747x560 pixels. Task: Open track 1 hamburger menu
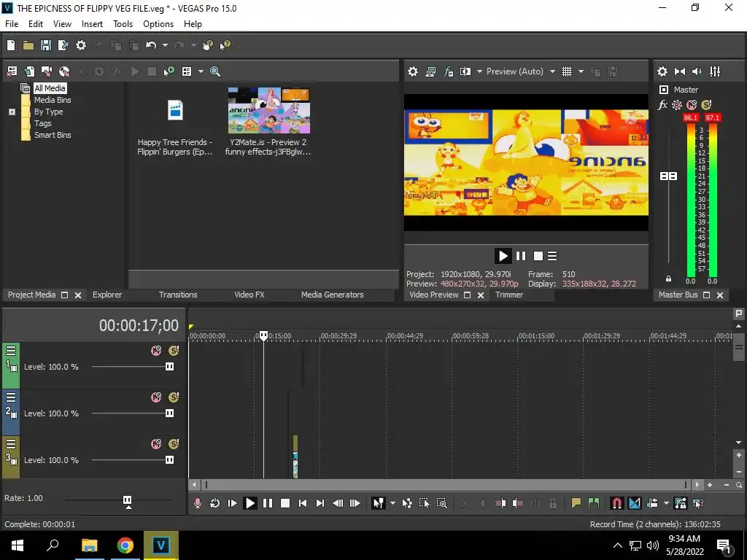[11, 351]
